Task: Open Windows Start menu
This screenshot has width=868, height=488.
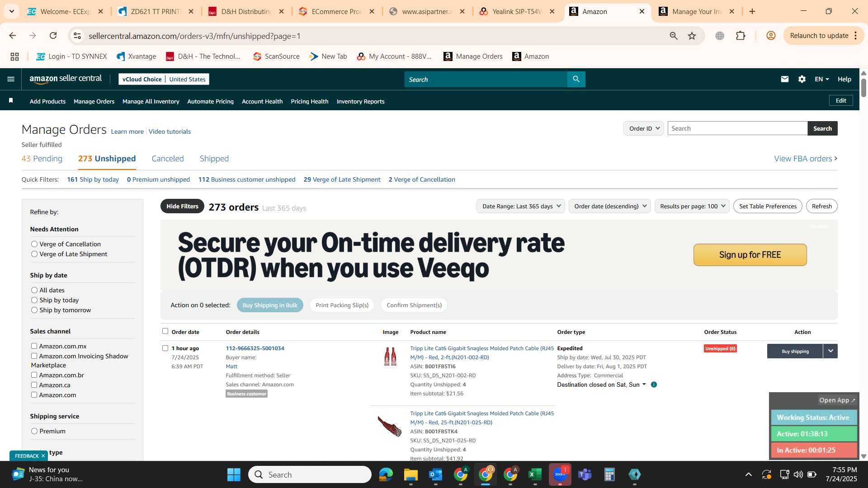Action: 234,474
